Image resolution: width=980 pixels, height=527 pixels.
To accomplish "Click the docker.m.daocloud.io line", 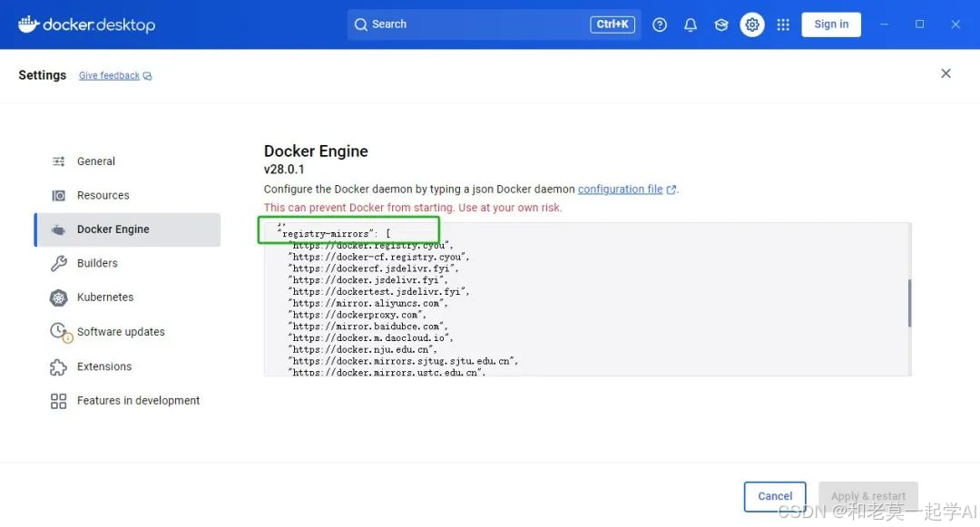I will 370,337.
